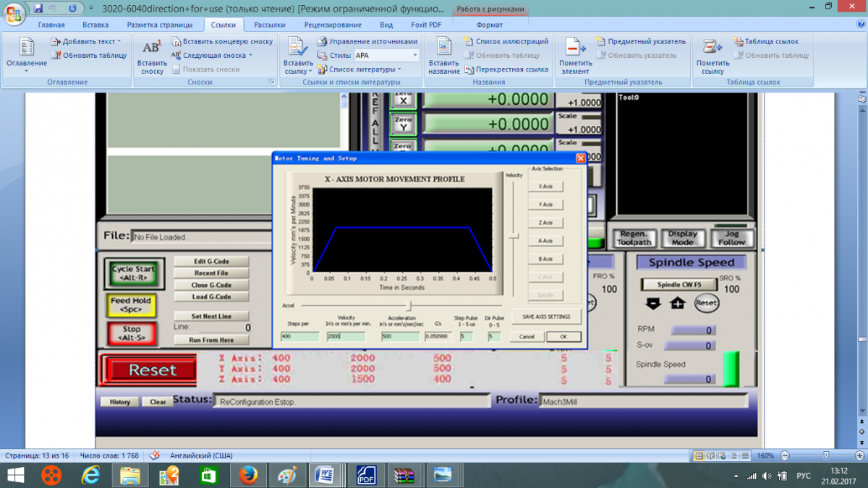Image resolution: width=868 pixels, height=488 pixels.
Task: Click the zoom out minus button
Action: tap(784, 456)
